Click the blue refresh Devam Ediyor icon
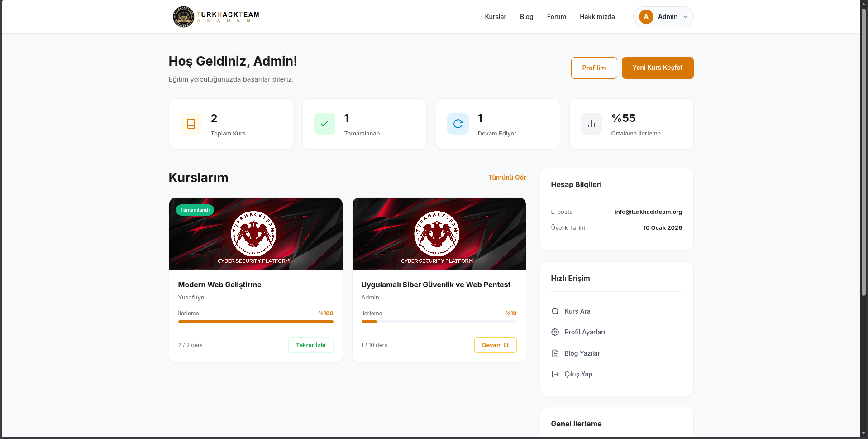 (458, 124)
